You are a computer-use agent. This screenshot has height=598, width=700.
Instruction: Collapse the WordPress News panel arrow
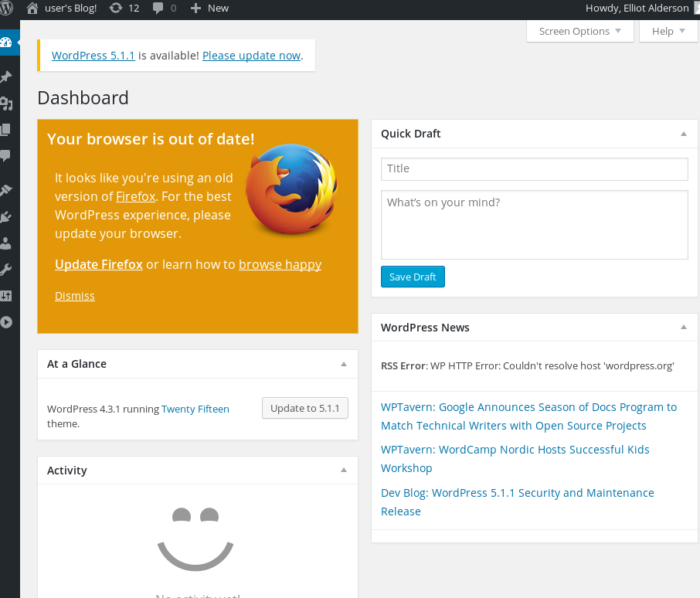coord(684,327)
